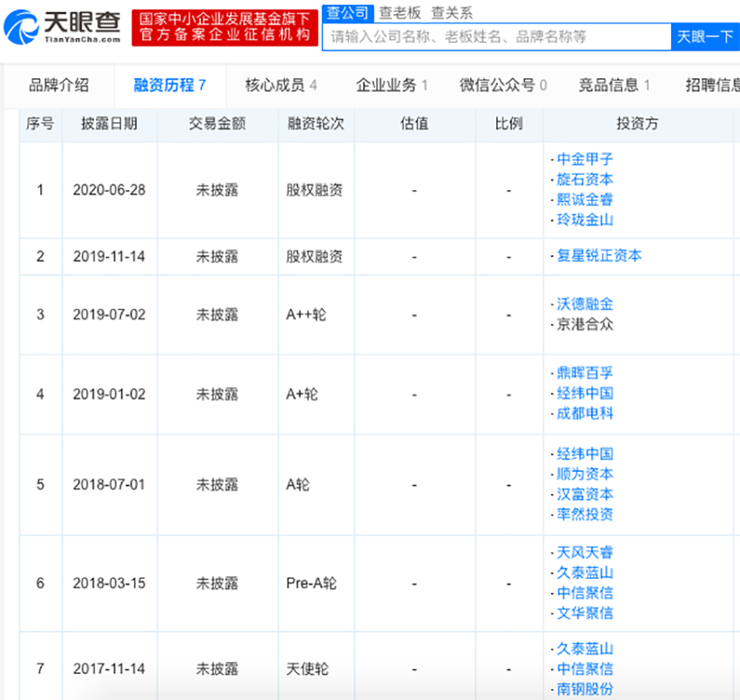
Task: Click the 天眼一下 search button
Action: (705, 37)
